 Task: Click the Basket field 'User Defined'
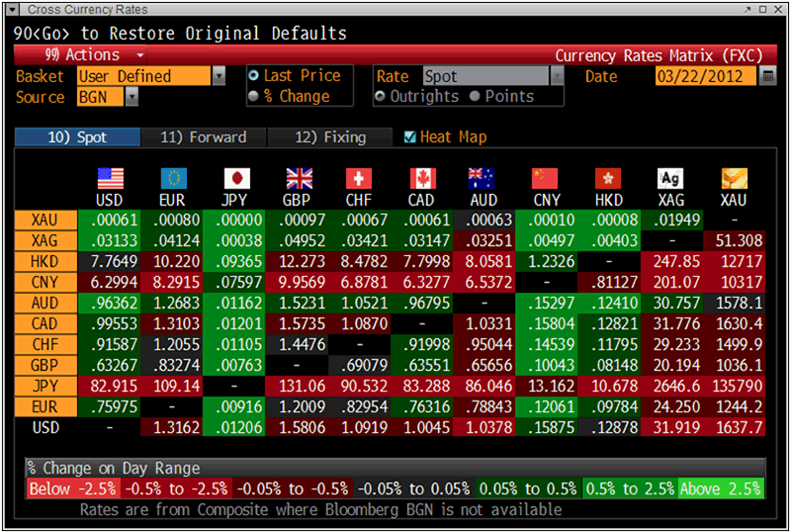tap(143, 76)
